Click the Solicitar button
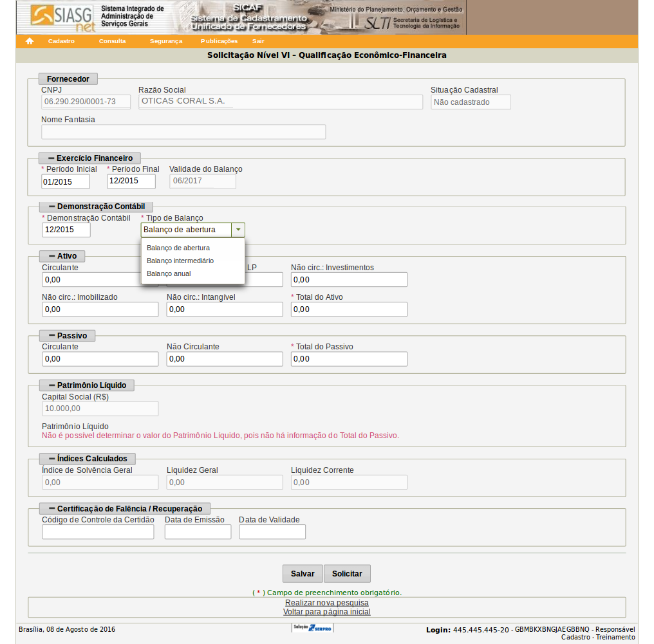The image size is (654, 644). (x=347, y=574)
